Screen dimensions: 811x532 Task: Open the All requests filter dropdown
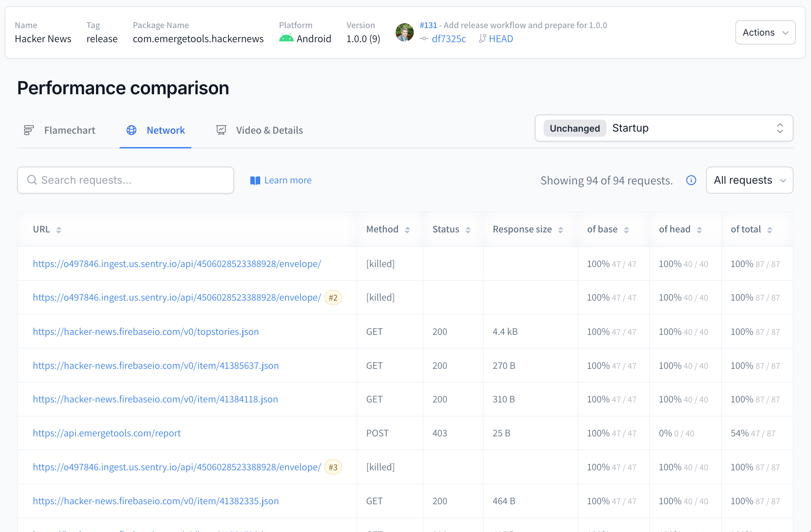[x=749, y=180]
